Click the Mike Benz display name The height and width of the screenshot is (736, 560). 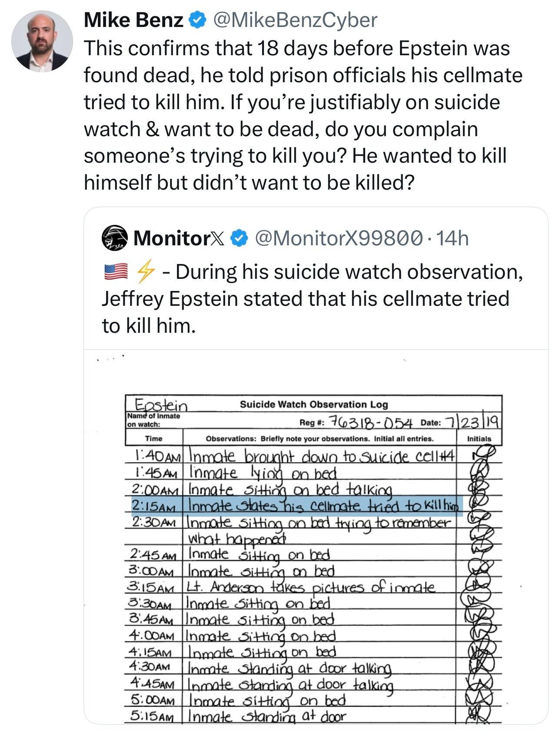133,20
